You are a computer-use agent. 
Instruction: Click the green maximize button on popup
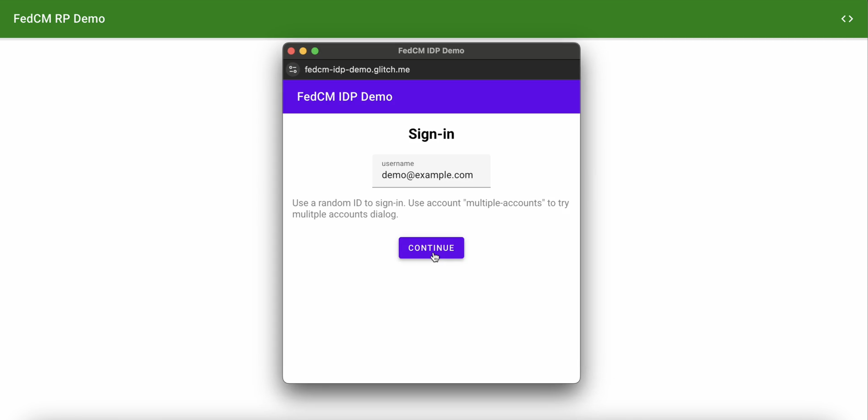314,51
